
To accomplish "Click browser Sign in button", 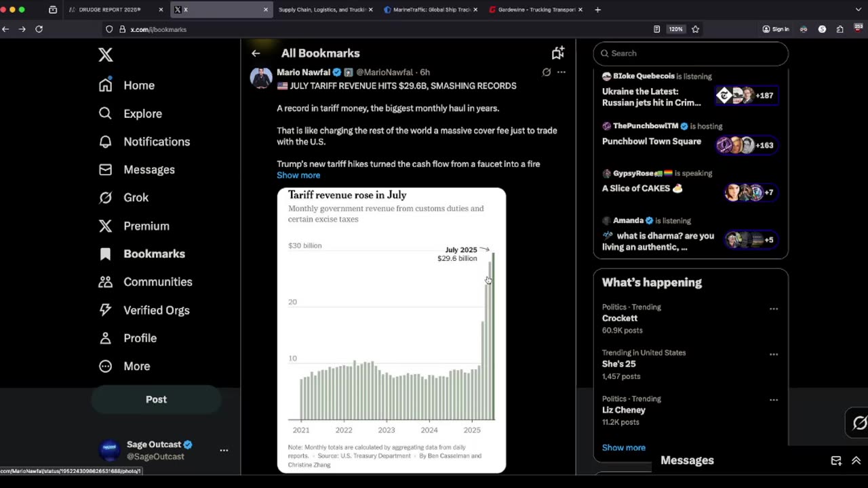I will (x=776, y=29).
